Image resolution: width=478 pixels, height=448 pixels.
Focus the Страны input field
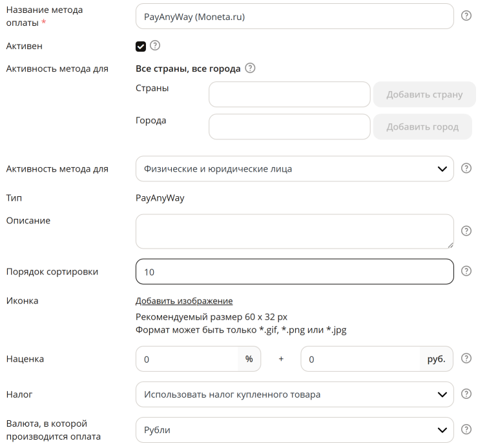(x=289, y=94)
